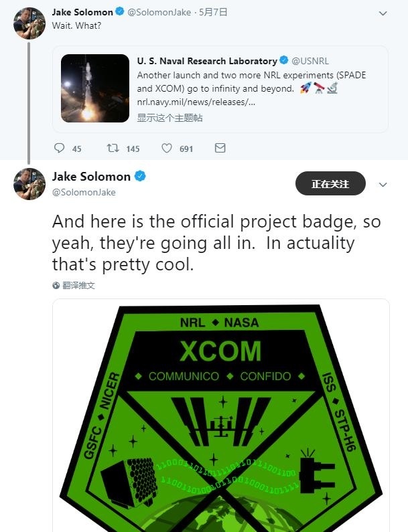Toggle the 正在关注 following button
The width and height of the screenshot is (408, 532).
coord(330,184)
